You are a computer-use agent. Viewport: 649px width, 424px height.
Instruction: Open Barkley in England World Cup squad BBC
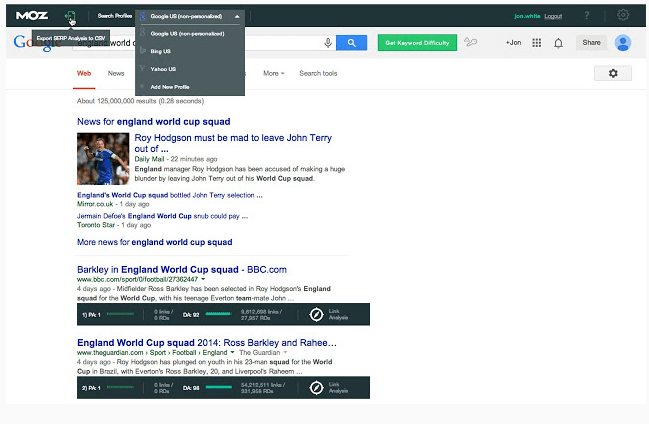(x=182, y=270)
